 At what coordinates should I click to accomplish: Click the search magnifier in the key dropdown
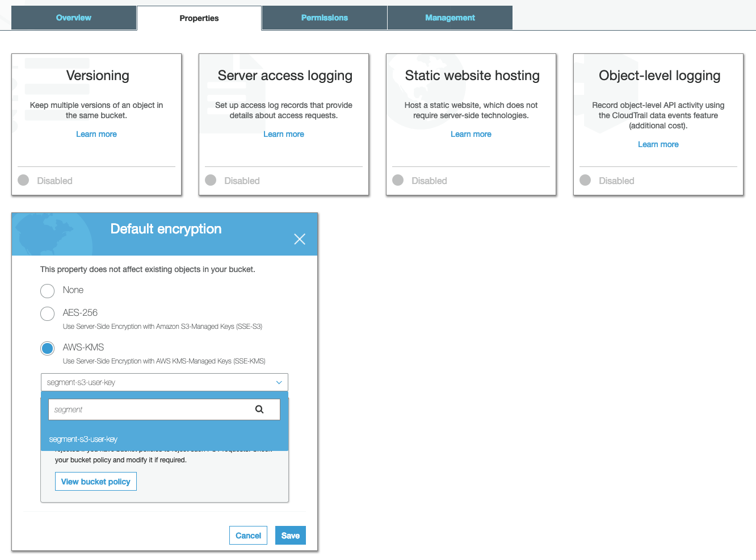(259, 409)
